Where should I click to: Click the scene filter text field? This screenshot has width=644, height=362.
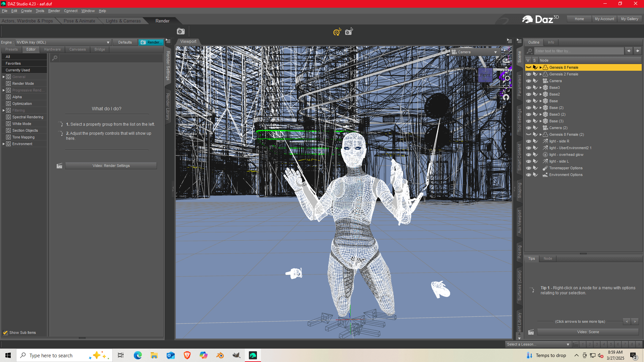tap(579, 51)
